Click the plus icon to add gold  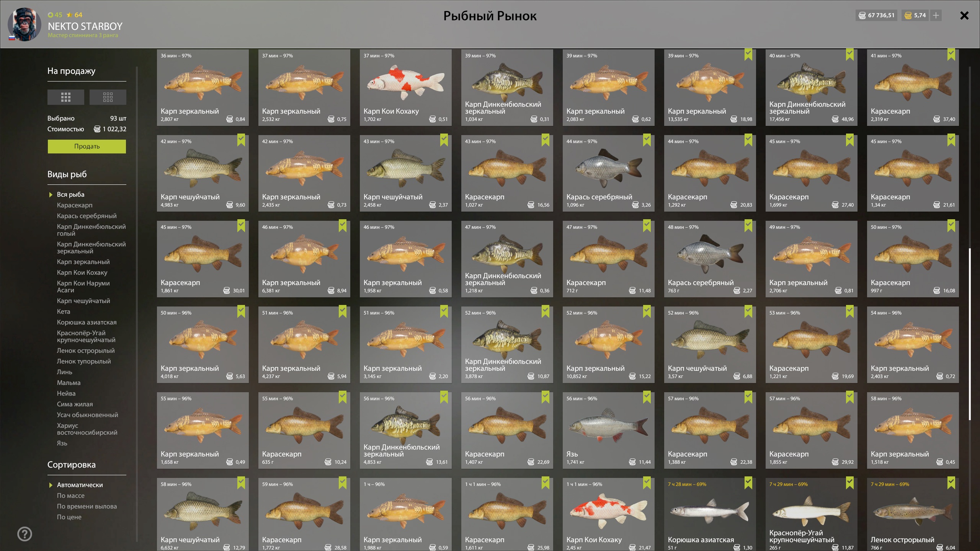(x=936, y=15)
